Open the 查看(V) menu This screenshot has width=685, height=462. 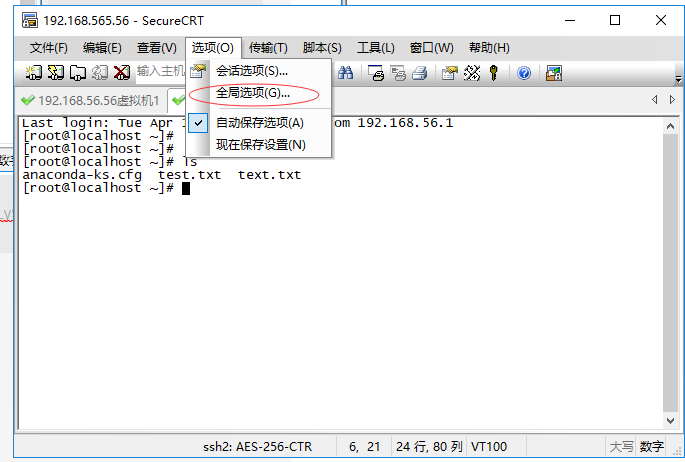(x=156, y=48)
